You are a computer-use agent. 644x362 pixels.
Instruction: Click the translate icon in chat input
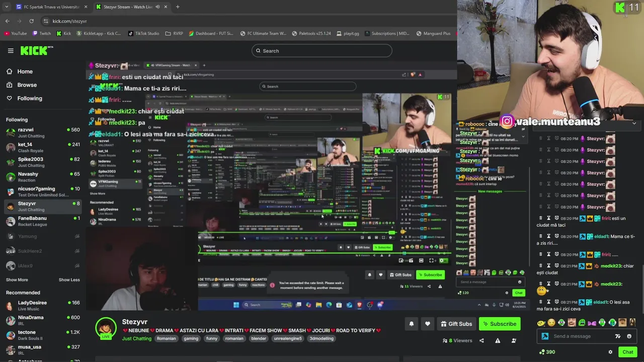(618, 336)
